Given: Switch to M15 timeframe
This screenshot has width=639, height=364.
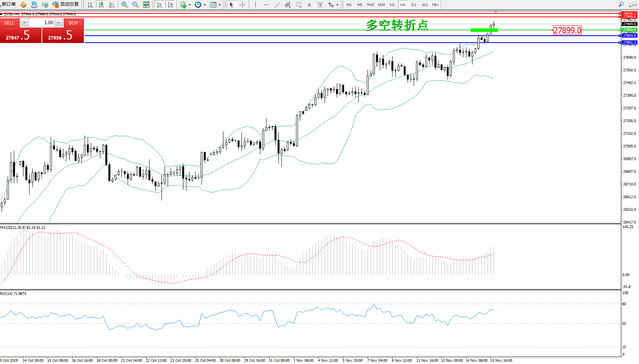Looking at the screenshot, I should (370, 5).
